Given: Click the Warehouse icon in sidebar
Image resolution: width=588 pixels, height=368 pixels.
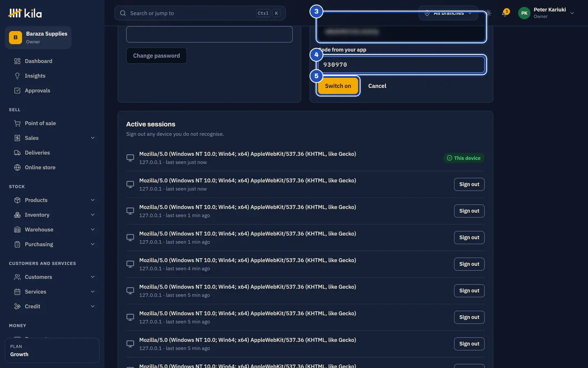Looking at the screenshot, I should (x=17, y=229).
